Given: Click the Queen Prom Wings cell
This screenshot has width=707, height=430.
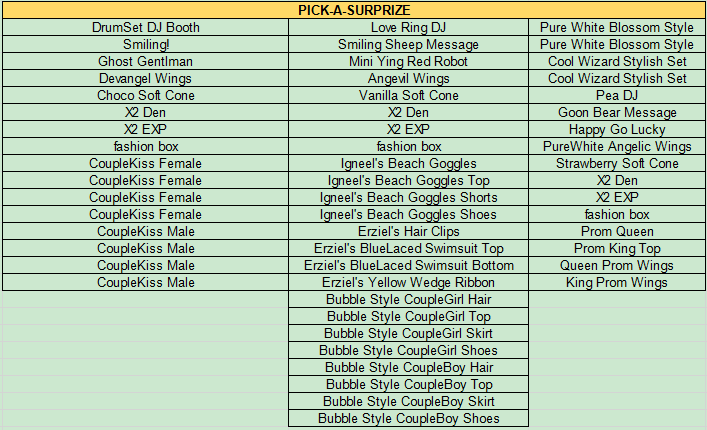Looking at the screenshot, I should coord(617,265).
